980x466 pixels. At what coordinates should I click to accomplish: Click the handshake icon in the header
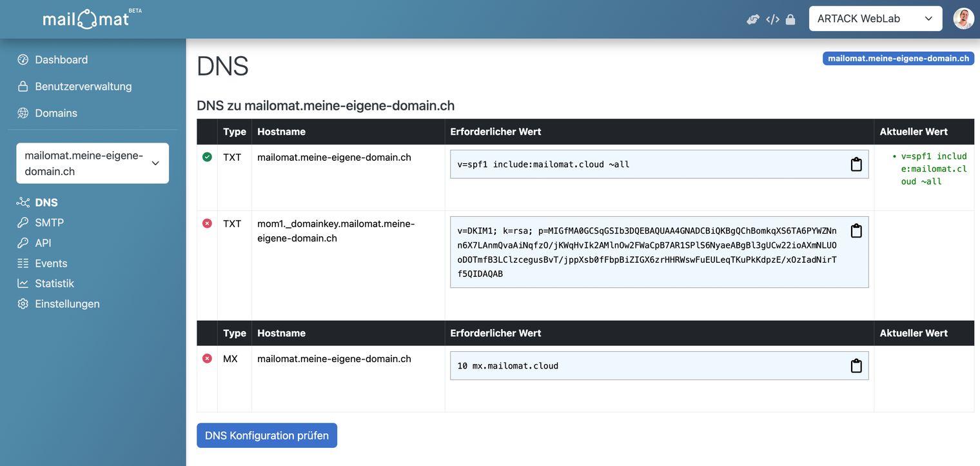click(753, 19)
